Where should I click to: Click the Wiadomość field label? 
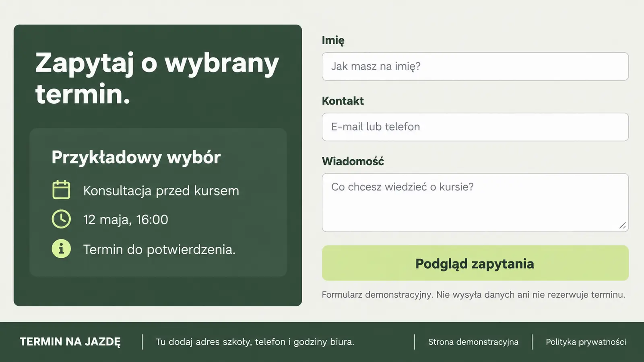point(353,161)
